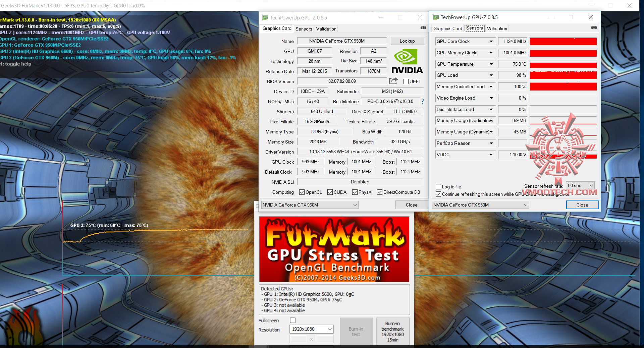Toggle the OpenCL checkbox
The height and width of the screenshot is (348, 644).
pos(302,192)
